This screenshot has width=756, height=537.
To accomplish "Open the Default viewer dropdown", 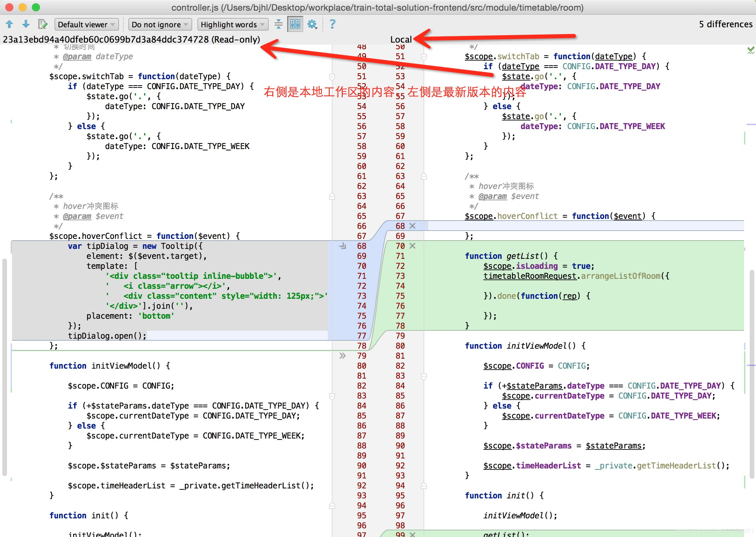I will [86, 24].
